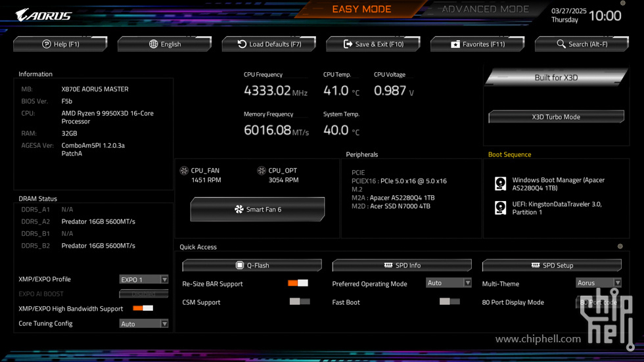This screenshot has height=362, width=644.
Task: Click CPU Voltage 0.987 reading
Action: coord(394,91)
